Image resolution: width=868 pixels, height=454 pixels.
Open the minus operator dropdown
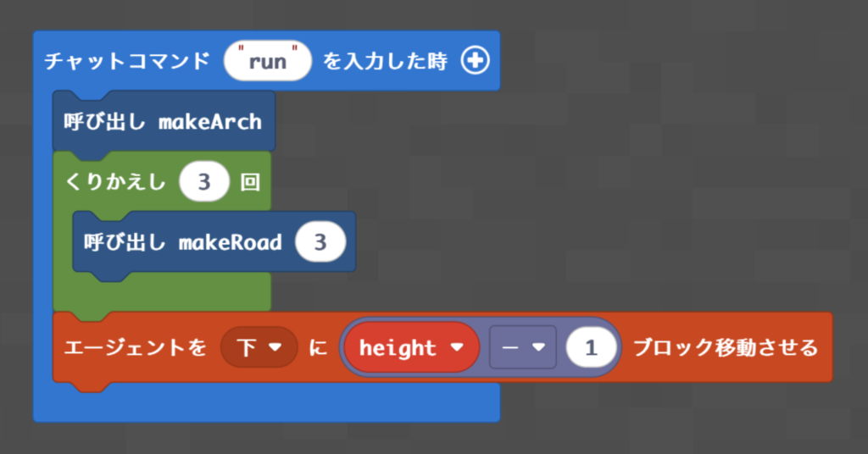point(522,348)
